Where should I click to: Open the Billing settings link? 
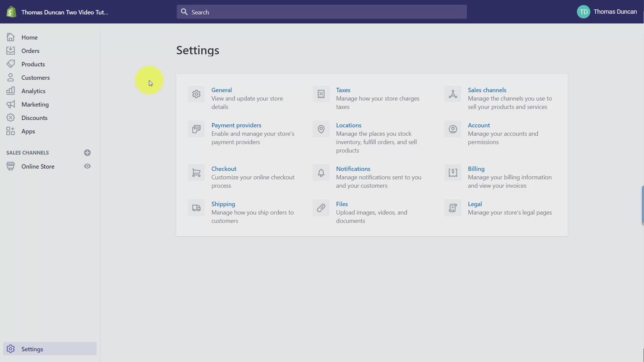[x=476, y=169]
